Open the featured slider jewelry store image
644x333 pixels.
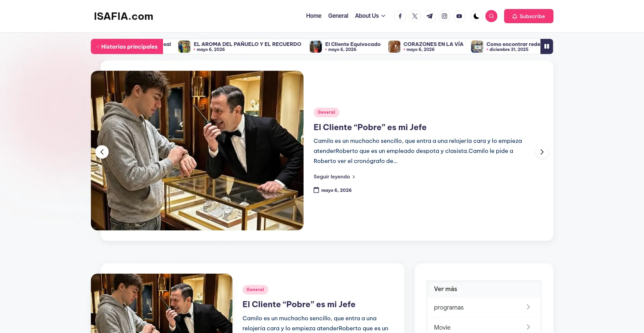(x=197, y=151)
